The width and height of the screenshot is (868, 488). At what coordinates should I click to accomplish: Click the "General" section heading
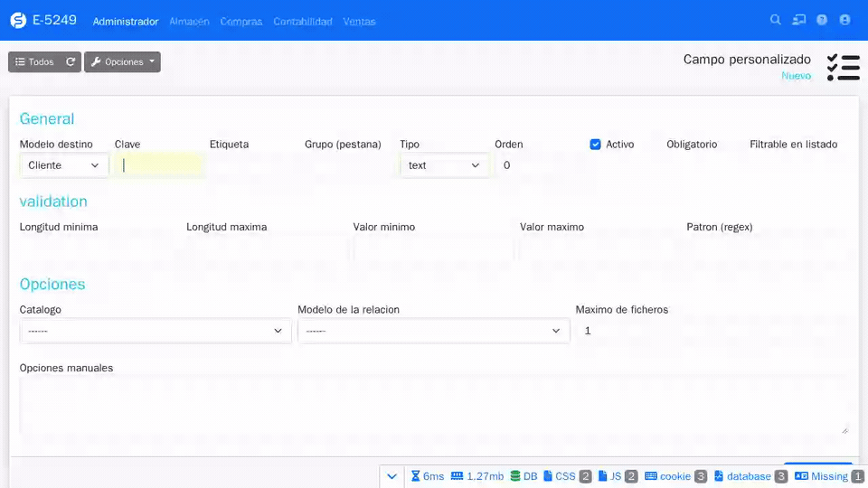(47, 118)
